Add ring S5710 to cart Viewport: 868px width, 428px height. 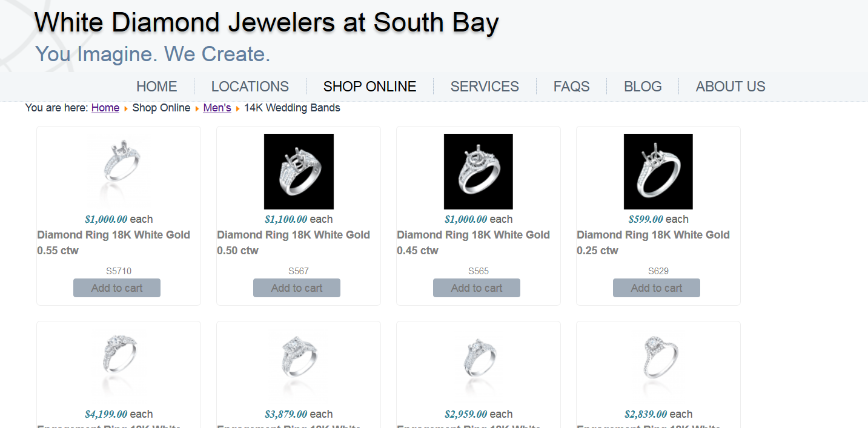pos(117,288)
